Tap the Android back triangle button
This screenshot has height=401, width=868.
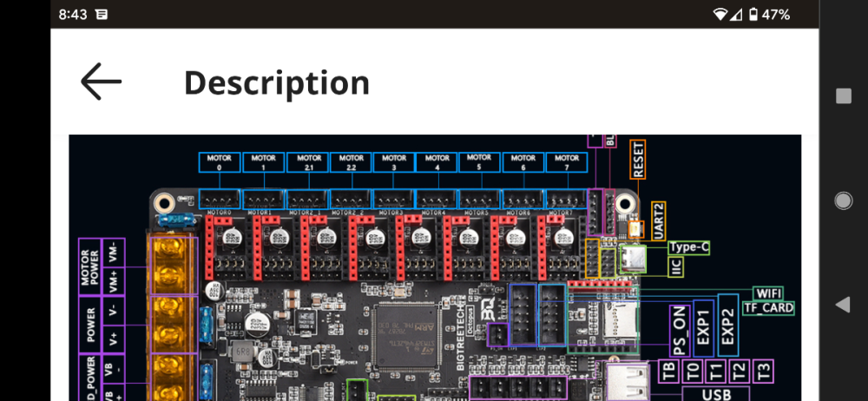(x=842, y=304)
